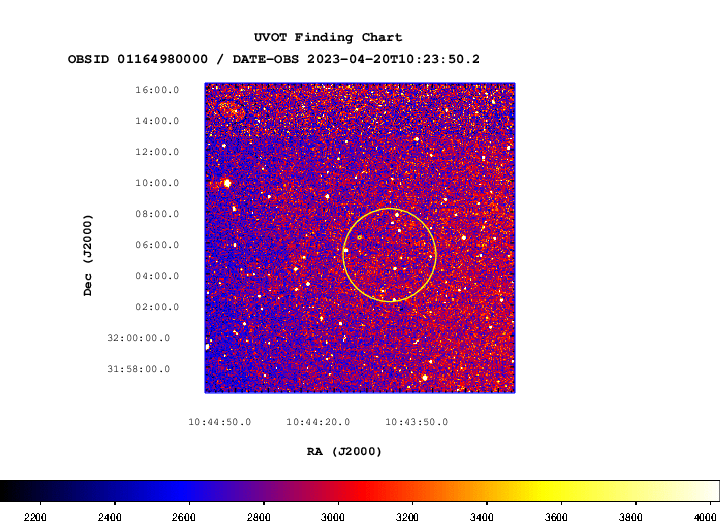This screenshot has height=521, width=720.
Task: Click the 16:00.0 declination tick label
Action: [x=157, y=90]
